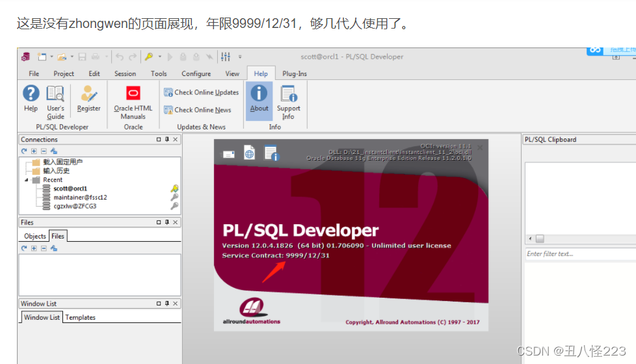Select the Files tab
Image resolution: width=636 pixels, height=364 pixels.
tap(58, 236)
